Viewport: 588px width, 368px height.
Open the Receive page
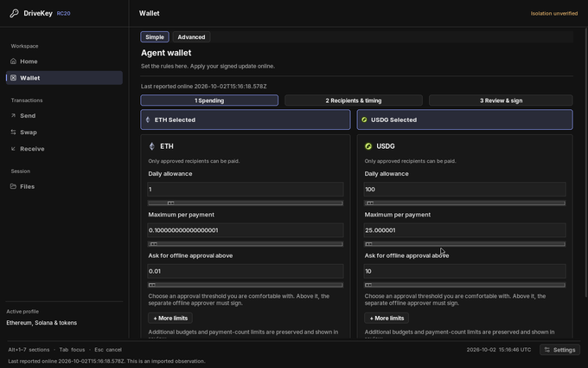click(x=64, y=149)
